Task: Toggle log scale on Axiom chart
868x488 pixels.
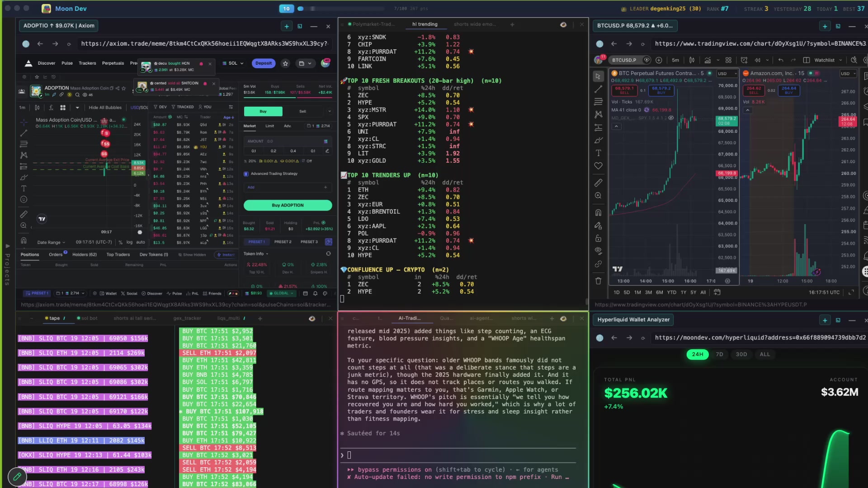Action: coord(129,242)
